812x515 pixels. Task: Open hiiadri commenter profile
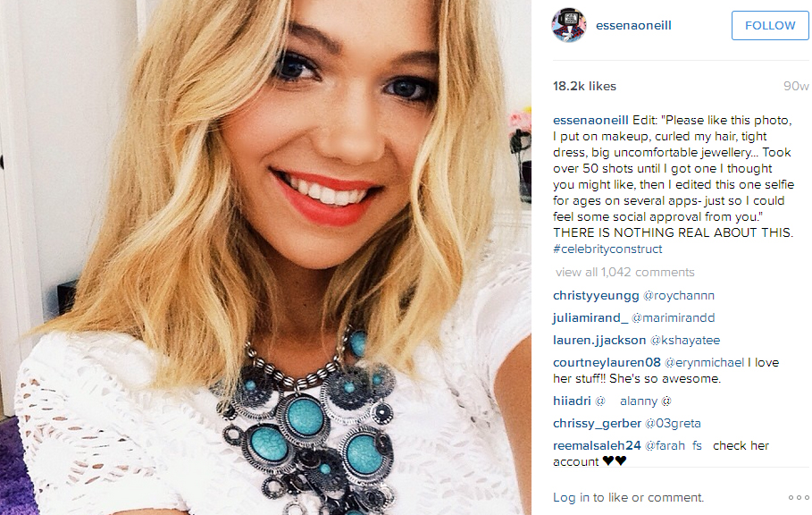572,401
